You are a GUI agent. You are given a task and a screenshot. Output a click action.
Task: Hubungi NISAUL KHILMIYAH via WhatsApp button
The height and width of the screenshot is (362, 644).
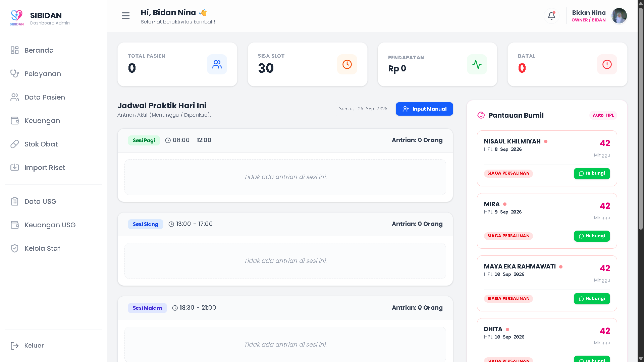[x=592, y=174]
